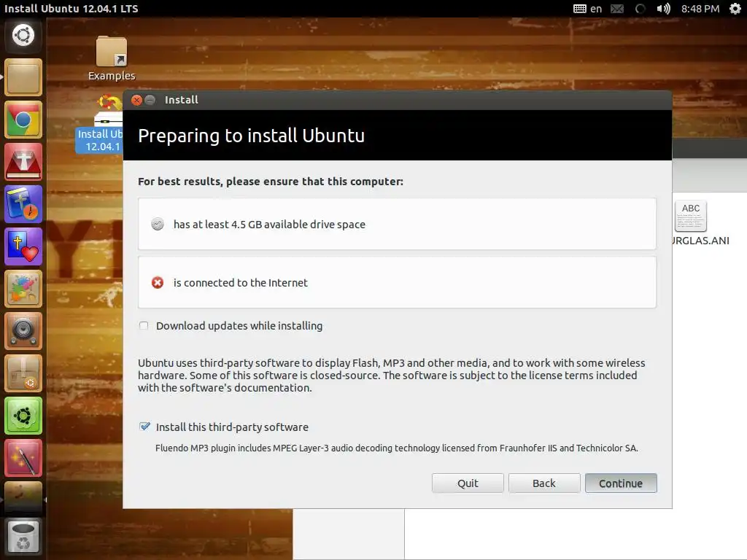
Task: Select the ABC font file thumbnail
Action: click(691, 216)
